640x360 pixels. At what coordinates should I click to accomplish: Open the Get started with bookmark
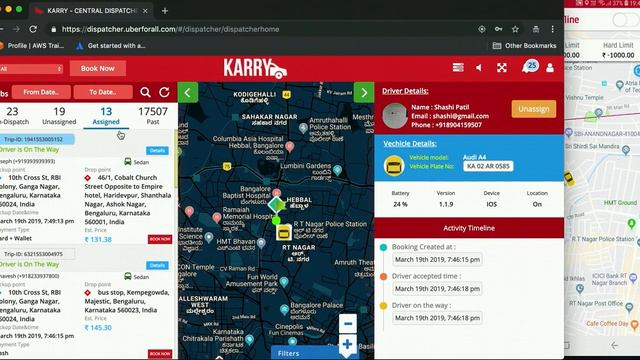111,46
